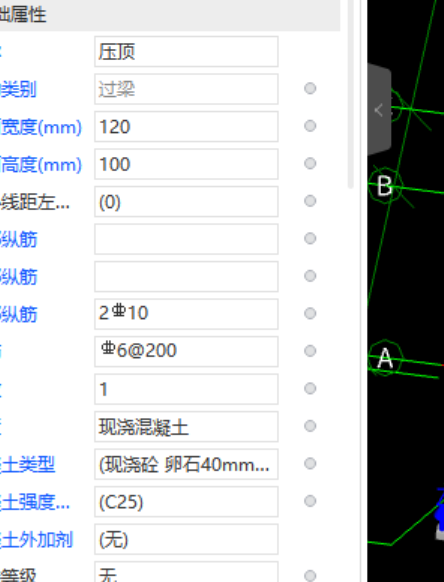Image resolution: width=444 pixels, height=582 pixels.
Task: Click the name field containing 压顶
Action: pos(186,52)
